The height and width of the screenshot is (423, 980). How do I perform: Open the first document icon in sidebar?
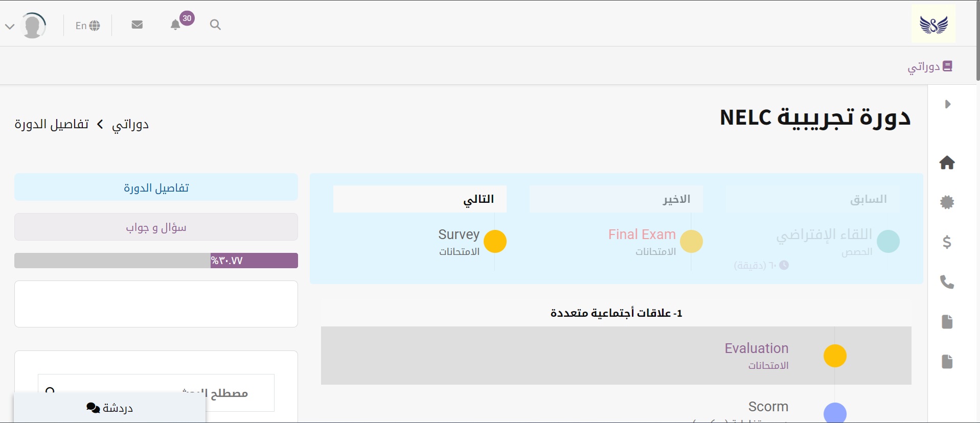[x=947, y=322]
